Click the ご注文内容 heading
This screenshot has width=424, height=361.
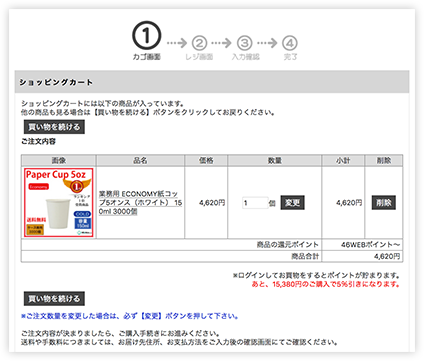click(38, 142)
